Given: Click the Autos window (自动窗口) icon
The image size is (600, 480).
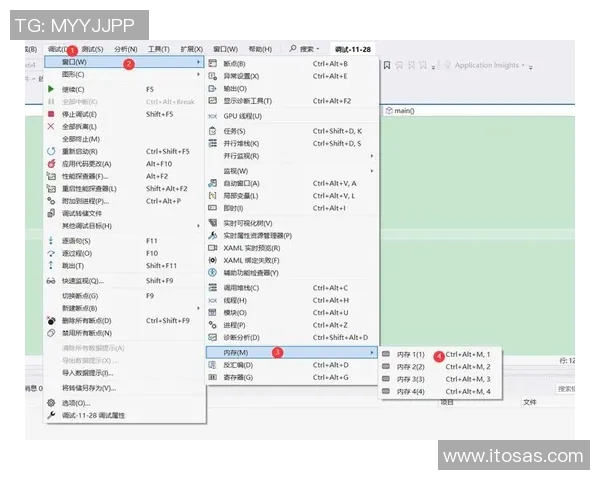Looking at the screenshot, I should tap(212, 183).
